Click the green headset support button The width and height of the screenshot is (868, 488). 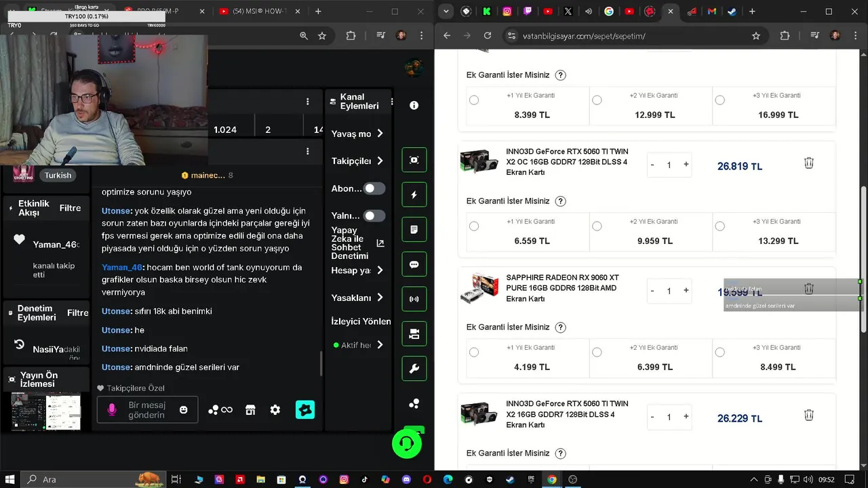pos(407,444)
